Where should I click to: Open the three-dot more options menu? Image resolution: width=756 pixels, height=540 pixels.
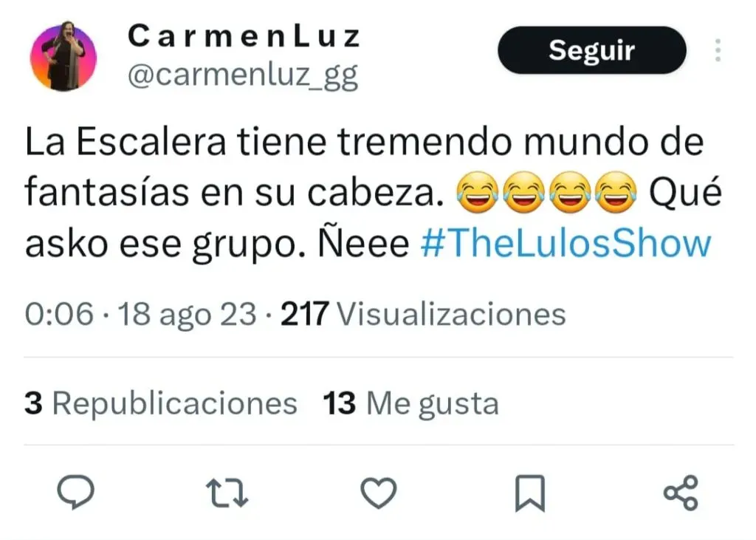coord(718,50)
